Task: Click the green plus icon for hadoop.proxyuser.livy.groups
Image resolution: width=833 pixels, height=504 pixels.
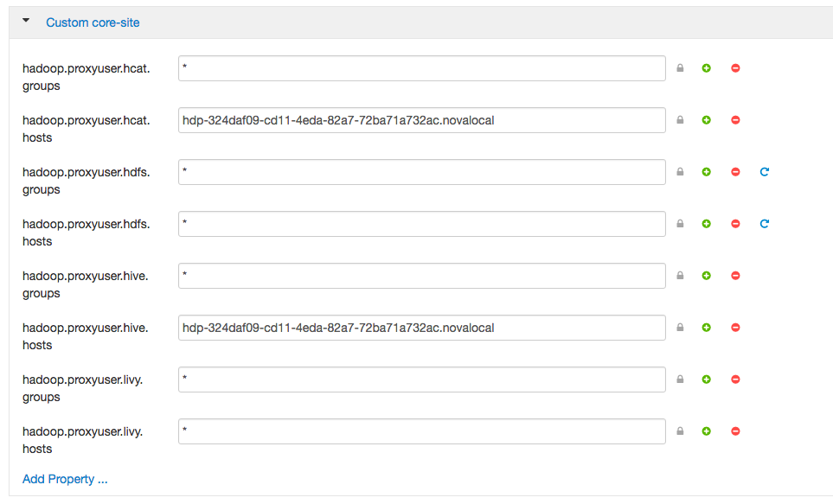Action: click(x=707, y=380)
